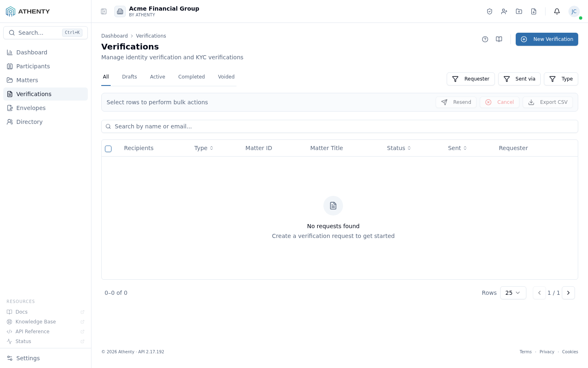The width and height of the screenshot is (588, 368).
Task: Open notifications bell
Action: [x=557, y=11]
